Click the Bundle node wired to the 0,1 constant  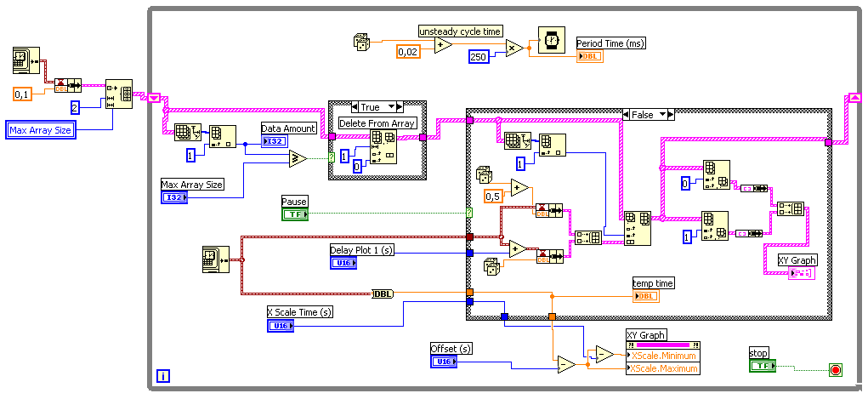[67, 85]
